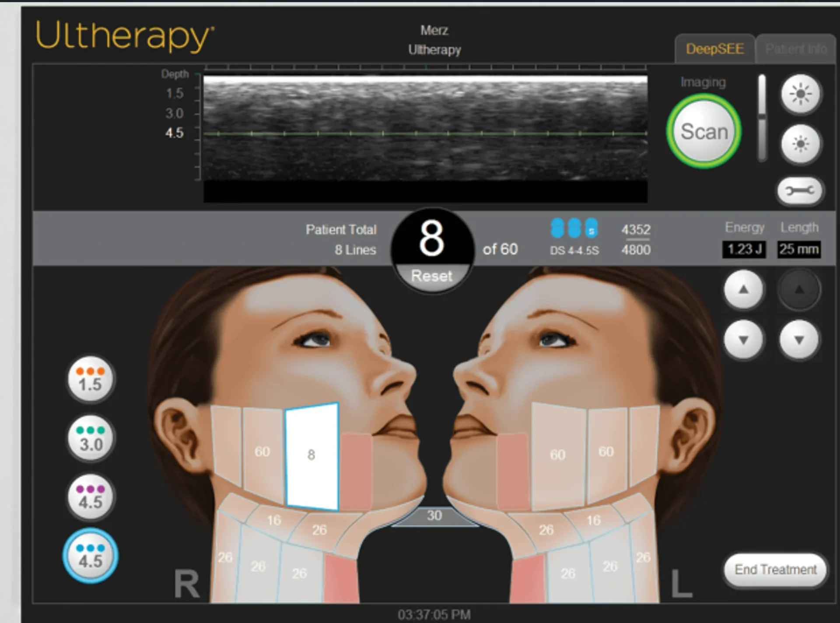Click the Energy field showing 1.23 J
This screenshot has height=623, width=840.
pyautogui.click(x=744, y=250)
